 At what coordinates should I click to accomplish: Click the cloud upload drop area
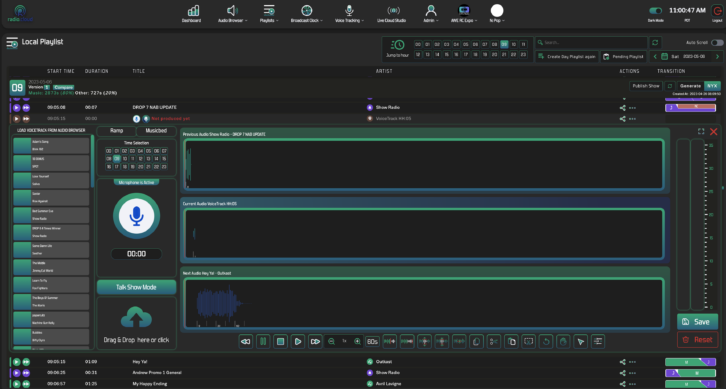tap(136, 323)
